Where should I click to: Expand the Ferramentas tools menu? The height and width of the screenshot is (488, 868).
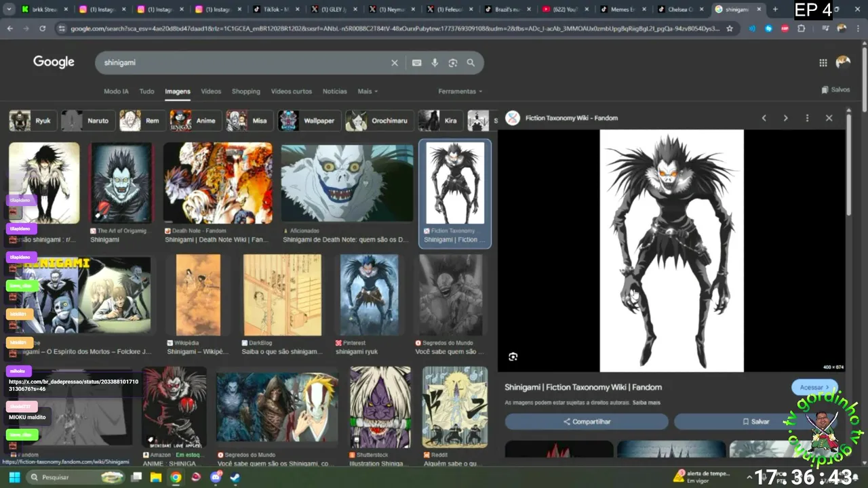point(460,91)
